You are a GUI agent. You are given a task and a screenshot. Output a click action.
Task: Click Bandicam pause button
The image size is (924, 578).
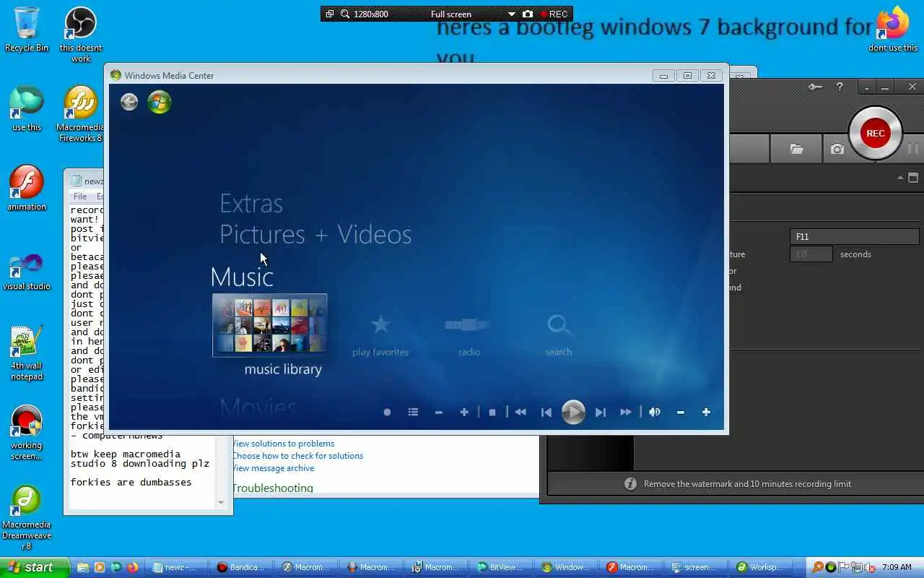(x=912, y=149)
